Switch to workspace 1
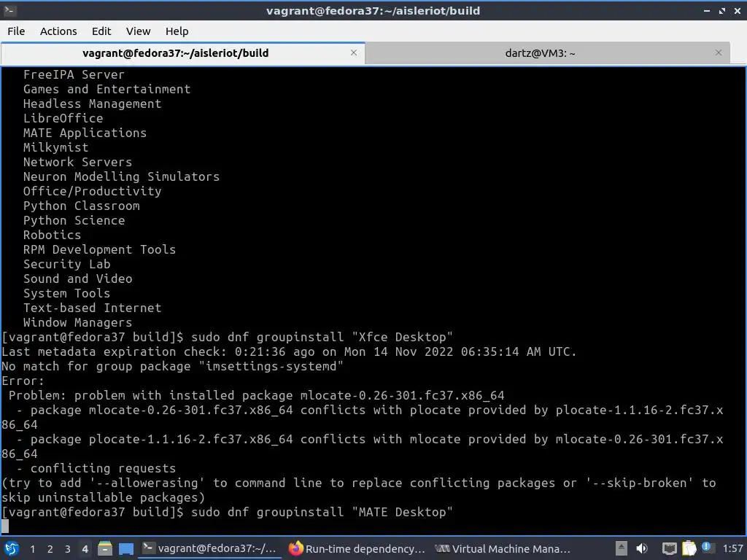This screenshot has width=747, height=560. [x=32, y=549]
